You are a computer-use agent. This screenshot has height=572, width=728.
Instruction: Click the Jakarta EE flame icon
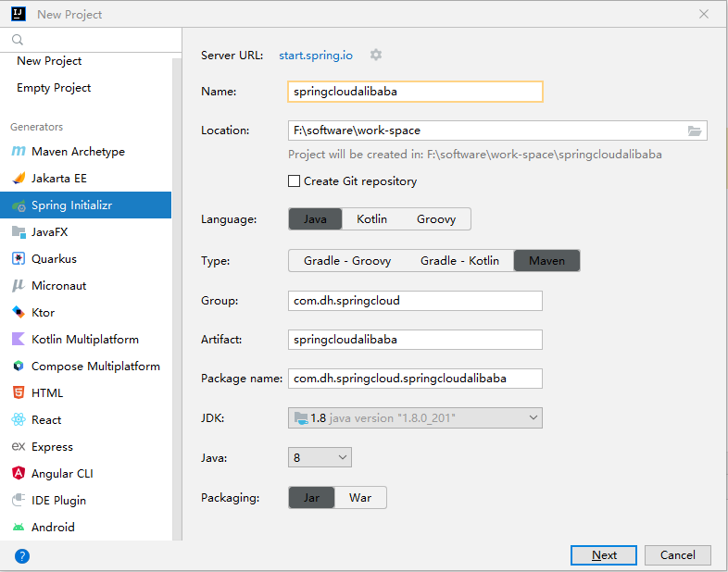click(x=19, y=178)
